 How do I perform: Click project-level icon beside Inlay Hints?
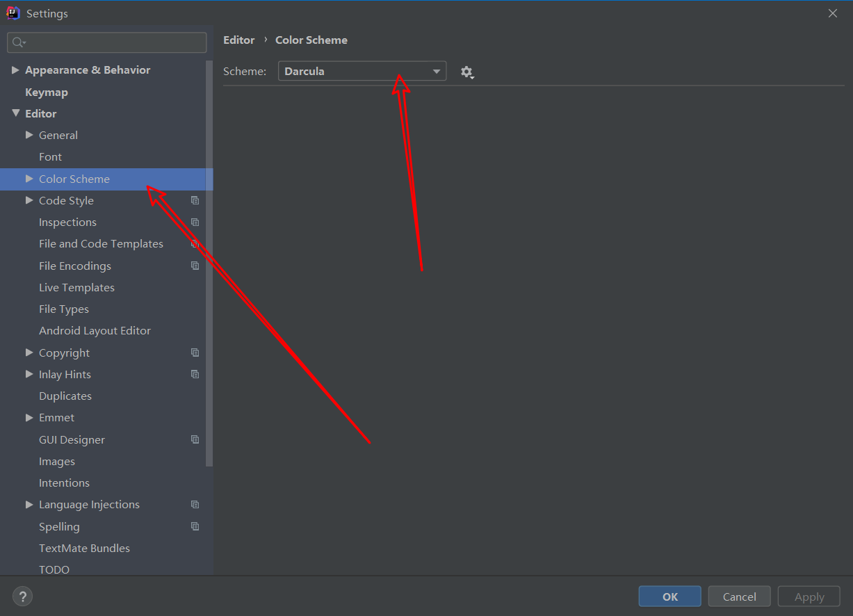tap(195, 374)
